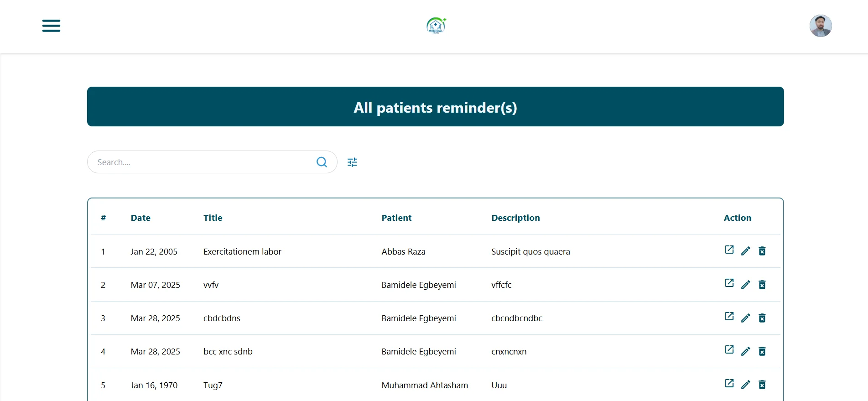Open the Tug7 reminder details

click(729, 384)
